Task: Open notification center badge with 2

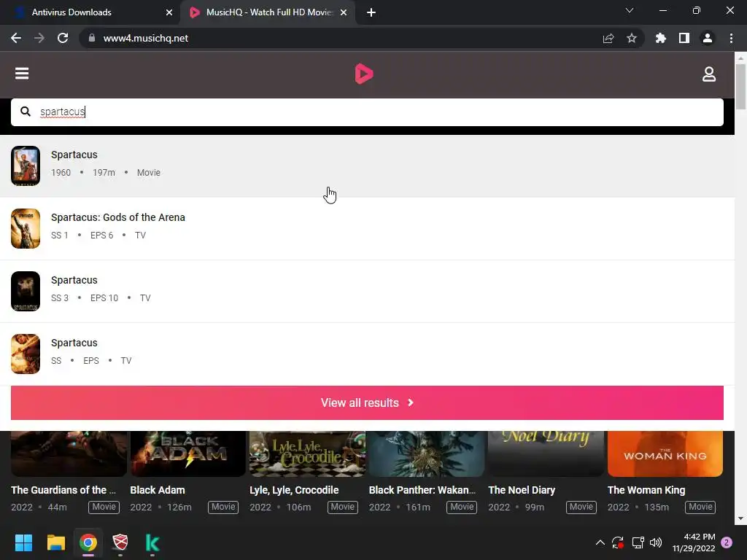Action: point(727,542)
